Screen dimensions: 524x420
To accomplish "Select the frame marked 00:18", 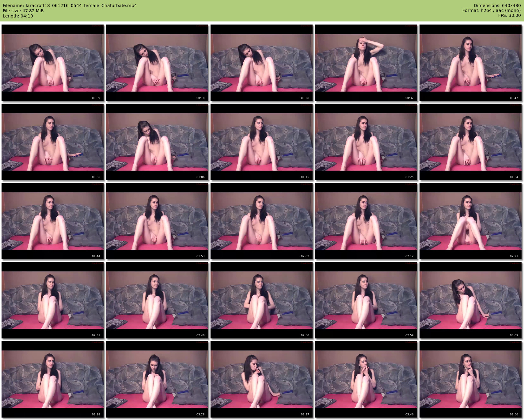I will coord(157,63).
